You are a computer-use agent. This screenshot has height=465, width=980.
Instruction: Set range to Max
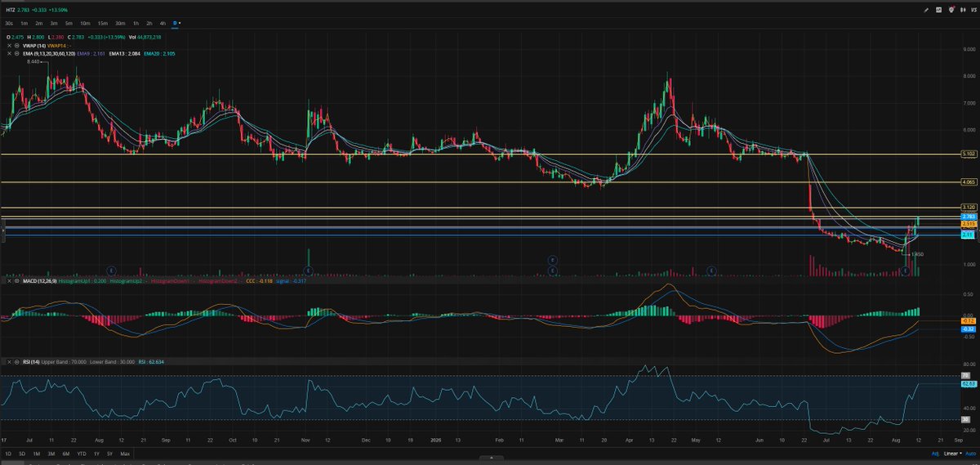point(125,453)
